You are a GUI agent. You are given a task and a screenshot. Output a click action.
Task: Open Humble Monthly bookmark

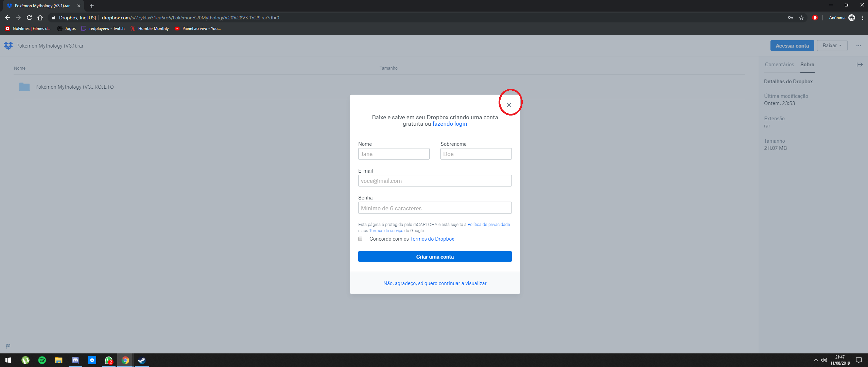tap(150, 29)
